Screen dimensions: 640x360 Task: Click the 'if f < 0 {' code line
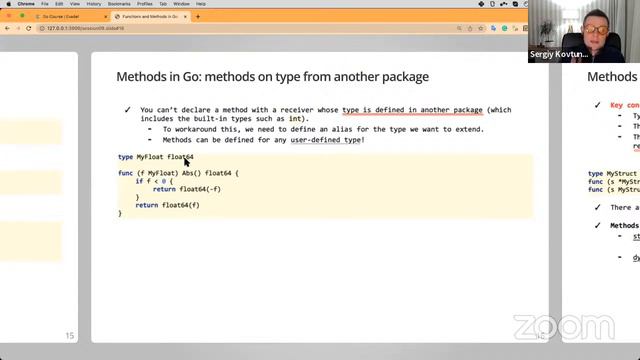154,181
